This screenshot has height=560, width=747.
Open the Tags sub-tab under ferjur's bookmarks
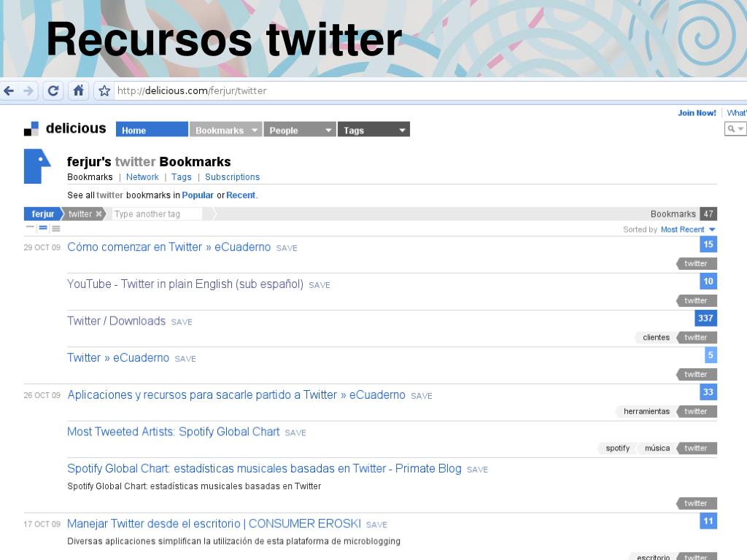pos(182,176)
